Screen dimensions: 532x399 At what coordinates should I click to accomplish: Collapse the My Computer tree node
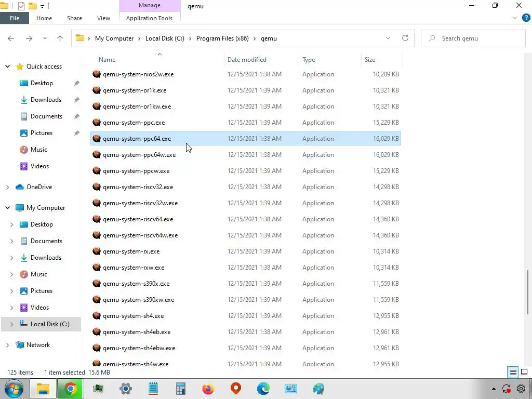(x=7, y=208)
